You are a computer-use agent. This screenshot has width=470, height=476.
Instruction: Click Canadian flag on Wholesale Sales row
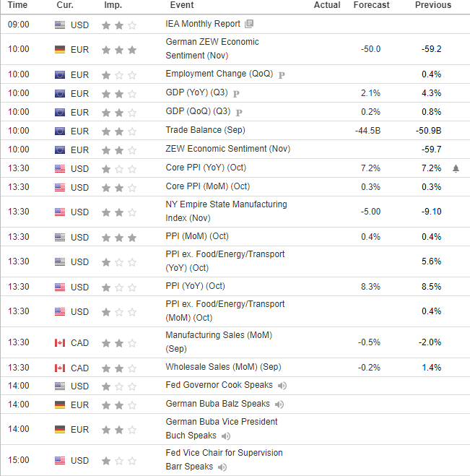(x=60, y=368)
